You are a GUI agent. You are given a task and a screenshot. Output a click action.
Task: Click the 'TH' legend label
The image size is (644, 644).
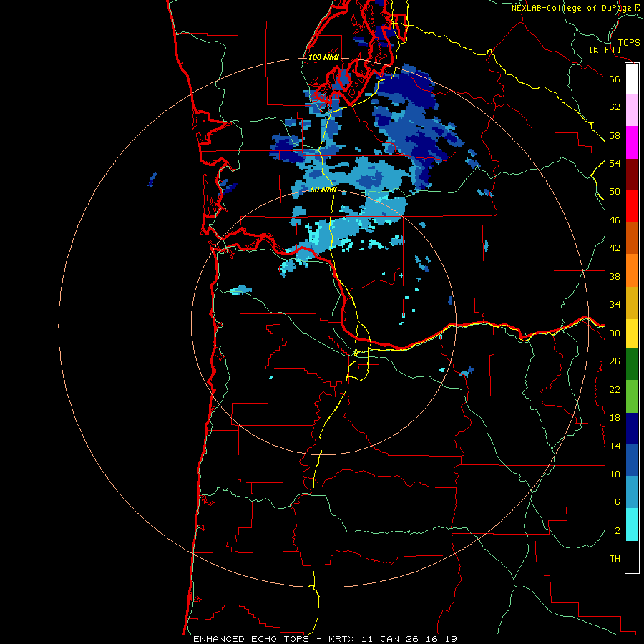615,559
